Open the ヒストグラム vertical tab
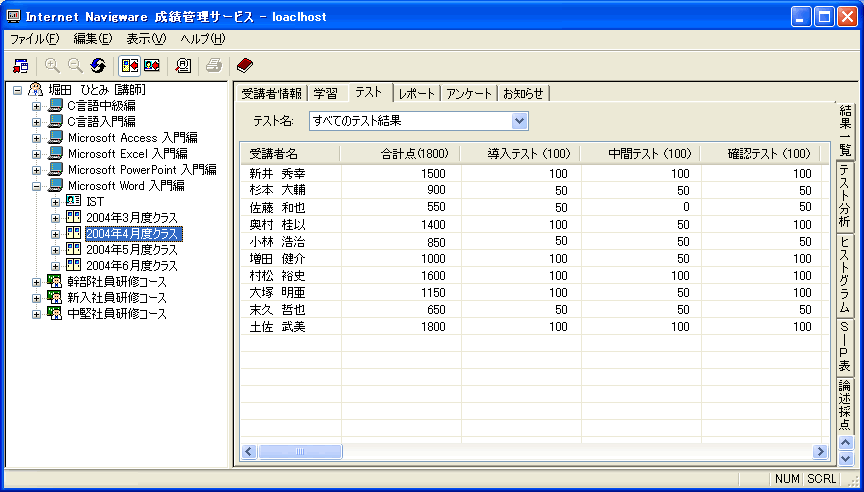This screenshot has width=864, height=492. click(x=845, y=275)
